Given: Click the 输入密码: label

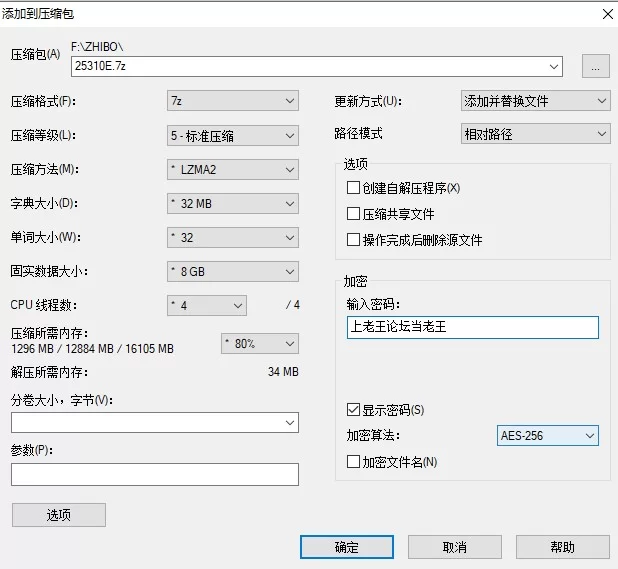Looking at the screenshot, I should tap(373, 304).
